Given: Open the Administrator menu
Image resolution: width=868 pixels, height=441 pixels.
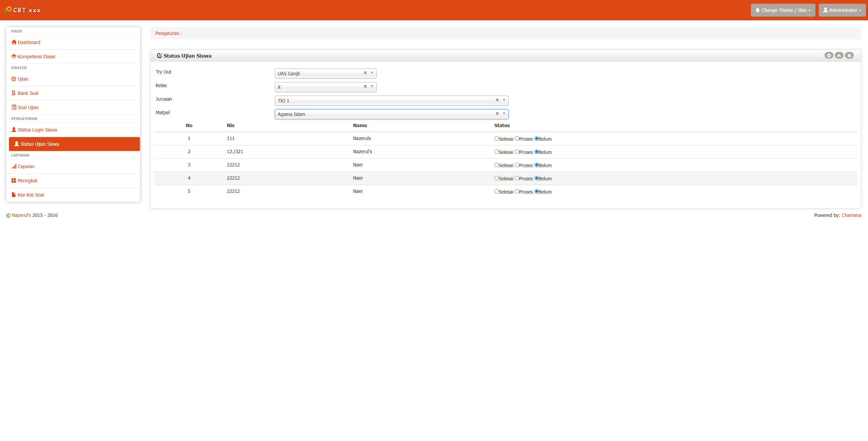Looking at the screenshot, I should [842, 10].
